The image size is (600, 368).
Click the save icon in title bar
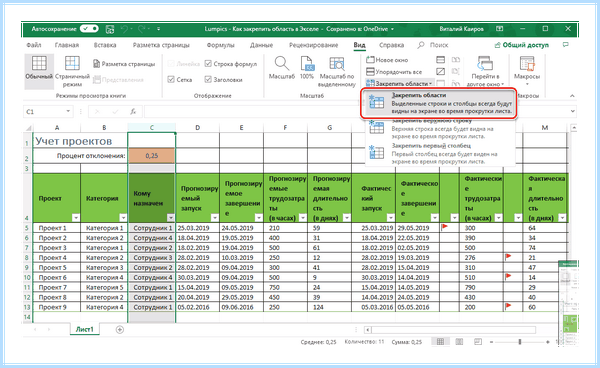tap(110, 29)
